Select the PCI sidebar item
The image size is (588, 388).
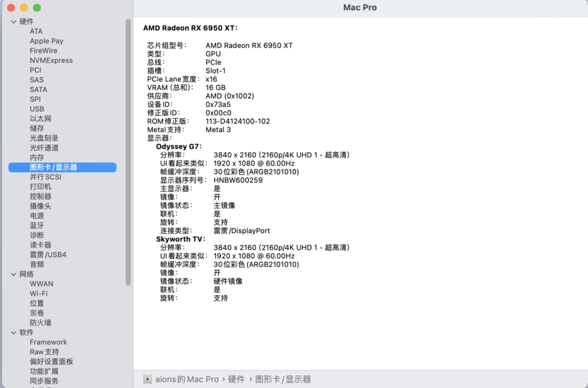pyautogui.click(x=36, y=70)
